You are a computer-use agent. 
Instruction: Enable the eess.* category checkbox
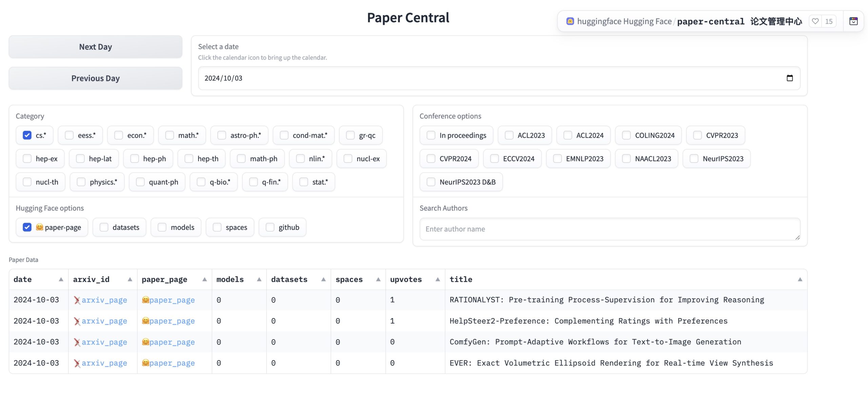(68, 135)
